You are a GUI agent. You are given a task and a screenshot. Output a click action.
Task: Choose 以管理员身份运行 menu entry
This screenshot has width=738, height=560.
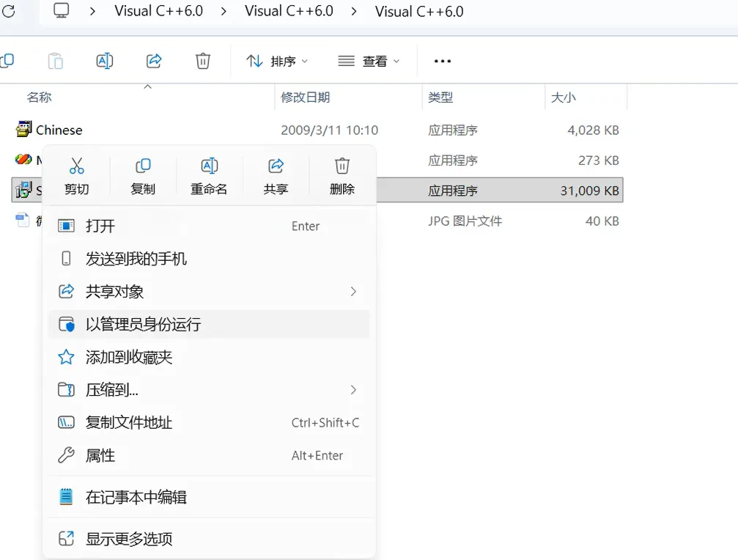point(209,324)
